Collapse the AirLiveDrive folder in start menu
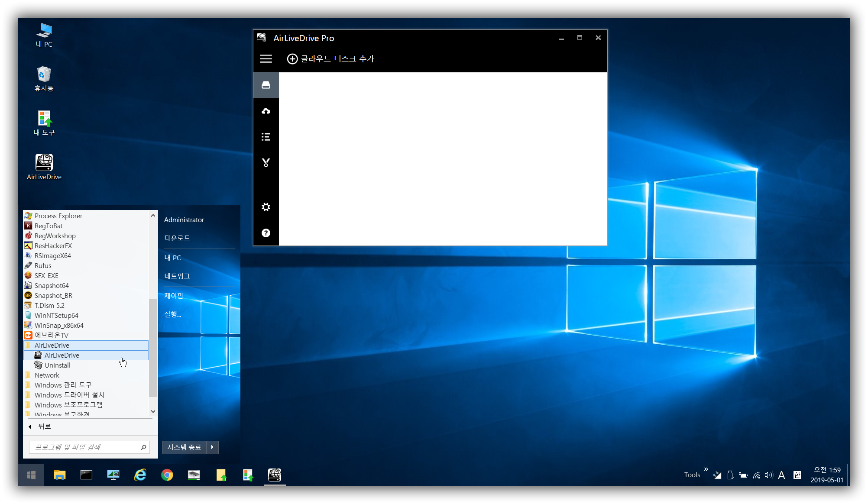The height and width of the screenshot is (504, 868). [x=86, y=345]
